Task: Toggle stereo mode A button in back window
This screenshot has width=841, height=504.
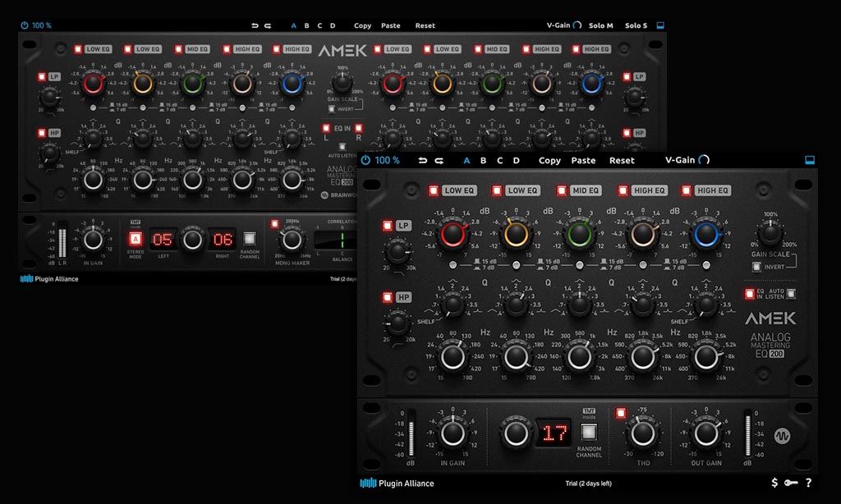Action: (136, 239)
